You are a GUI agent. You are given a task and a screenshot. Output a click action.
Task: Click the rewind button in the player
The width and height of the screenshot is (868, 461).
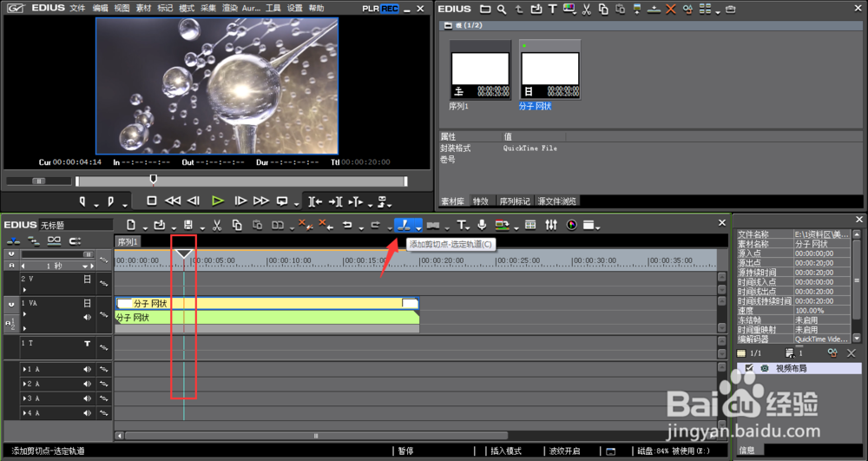coord(173,201)
